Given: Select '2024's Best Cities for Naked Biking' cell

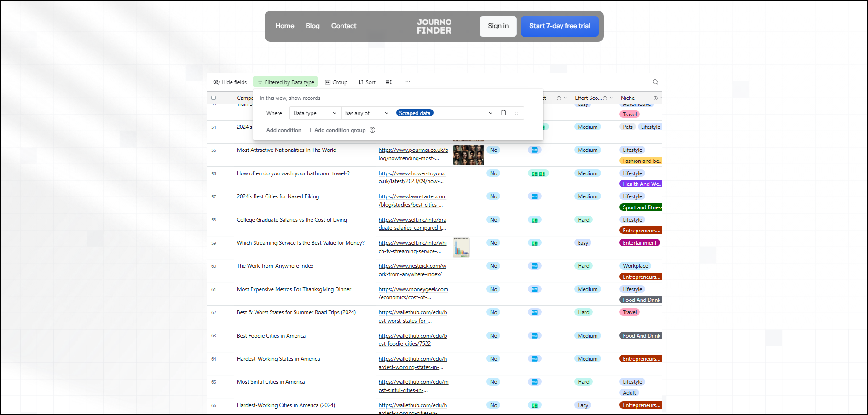Looking at the screenshot, I should [278, 196].
